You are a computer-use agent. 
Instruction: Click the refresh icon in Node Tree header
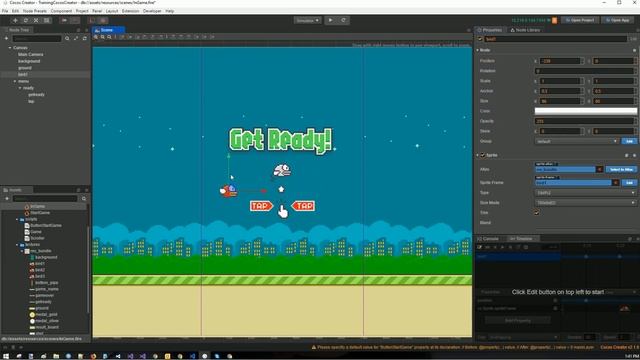pos(84,38)
